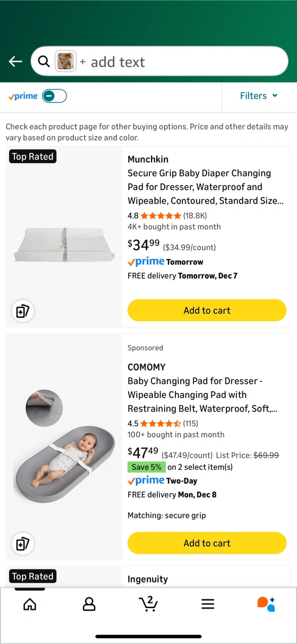Tap the add text search field
The height and width of the screenshot is (644, 297).
click(x=179, y=62)
